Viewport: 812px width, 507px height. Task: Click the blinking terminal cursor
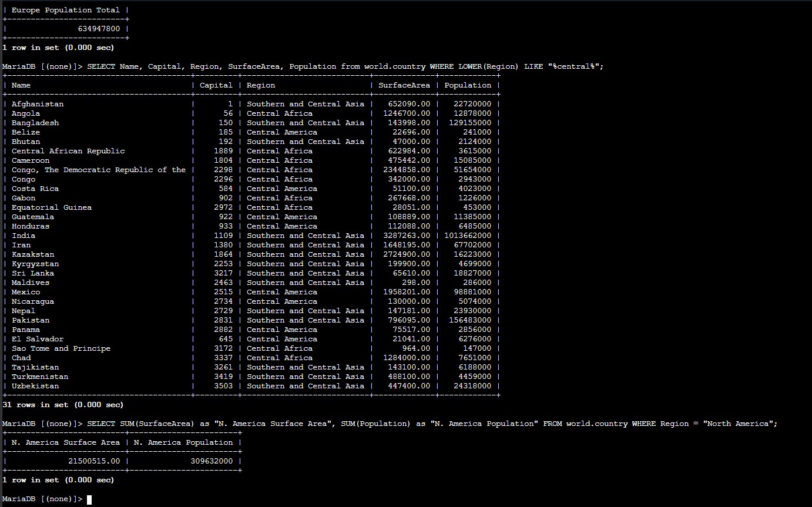tap(89, 499)
